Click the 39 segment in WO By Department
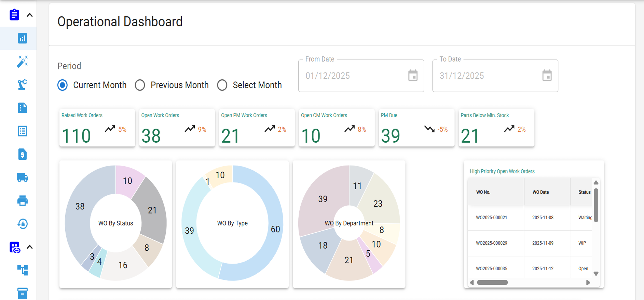644x300 pixels. click(323, 199)
